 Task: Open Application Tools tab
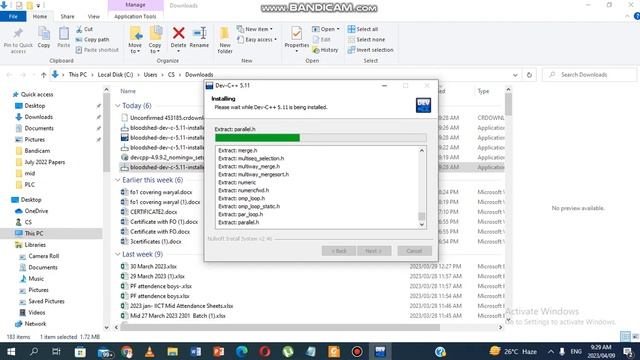click(x=135, y=16)
